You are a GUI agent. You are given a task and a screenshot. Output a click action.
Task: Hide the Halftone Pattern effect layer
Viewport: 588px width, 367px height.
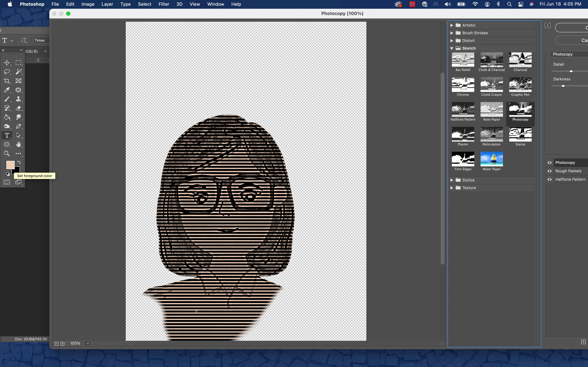click(550, 179)
